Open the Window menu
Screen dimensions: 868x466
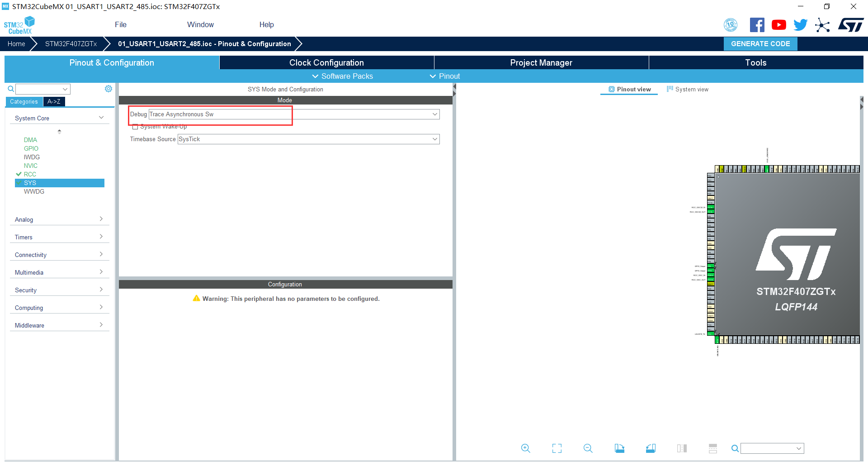click(x=200, y=24)
